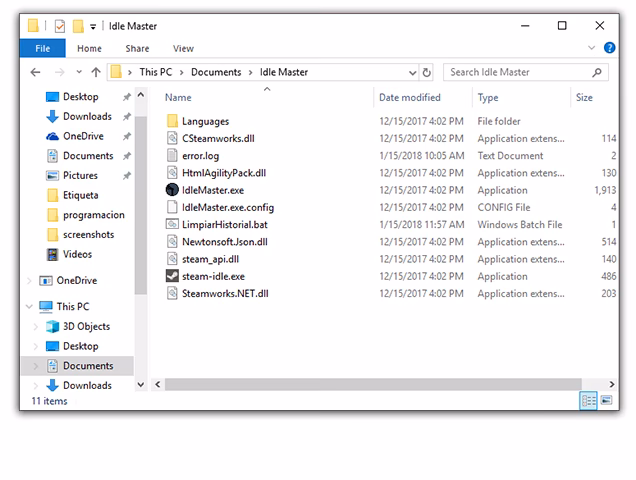Open the File menu
The image size is (636, 480).
coord(43,48)
